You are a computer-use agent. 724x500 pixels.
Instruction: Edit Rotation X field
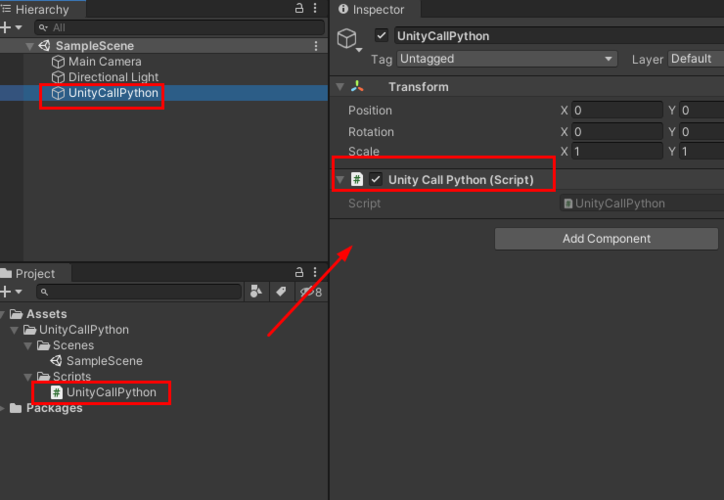(617, 132)
